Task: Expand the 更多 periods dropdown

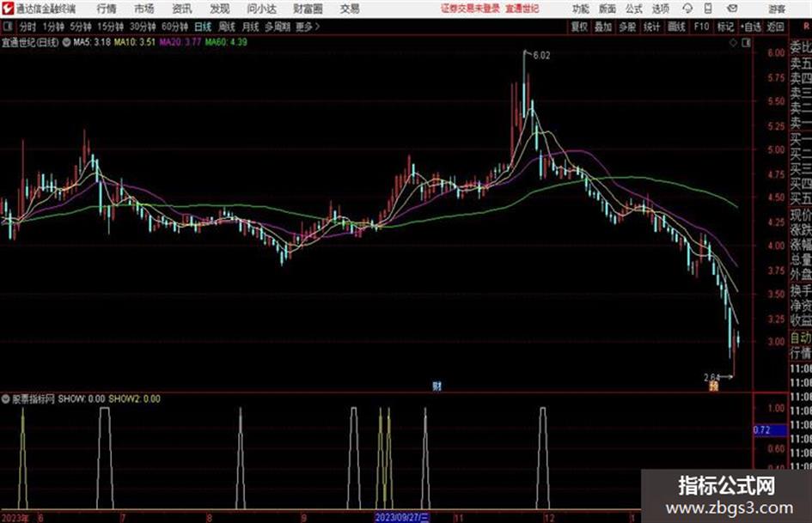Action: click(308, 27)
